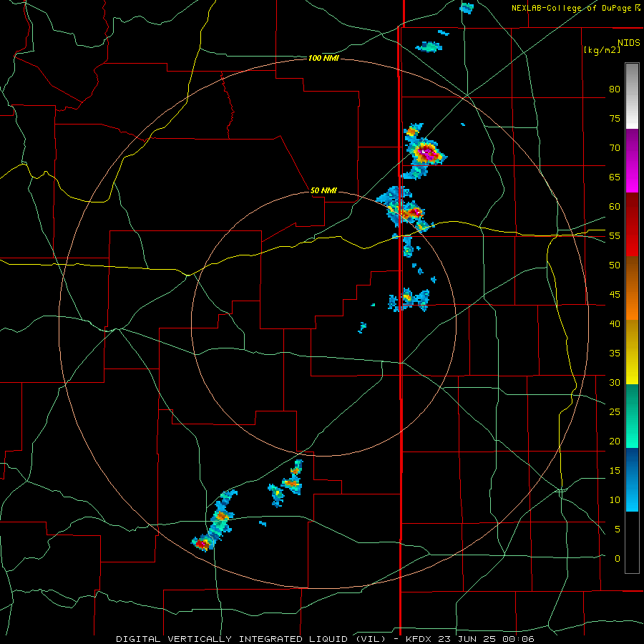Pick the white-gray segment of color bar
The width and height of the screenshot is (644, 644).
(x=632, y=96)
